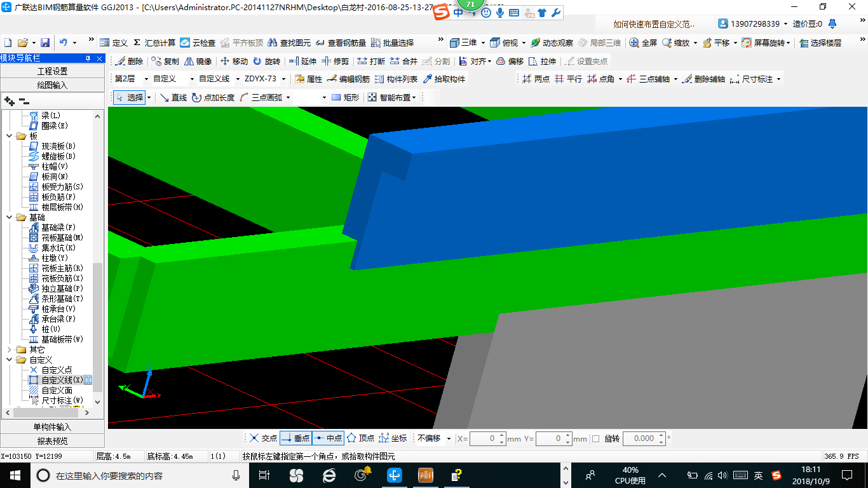Run 汇总计算 summary calculation
This screenshot has height=488, width=868.
tap(154, 43)
